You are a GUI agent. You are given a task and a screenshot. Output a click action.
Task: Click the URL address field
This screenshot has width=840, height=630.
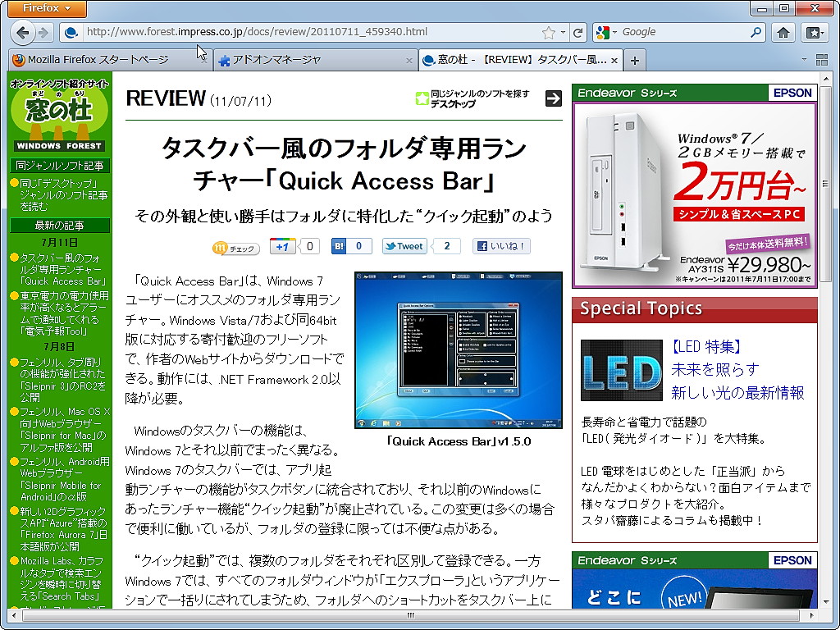click(x=311, y=32)
